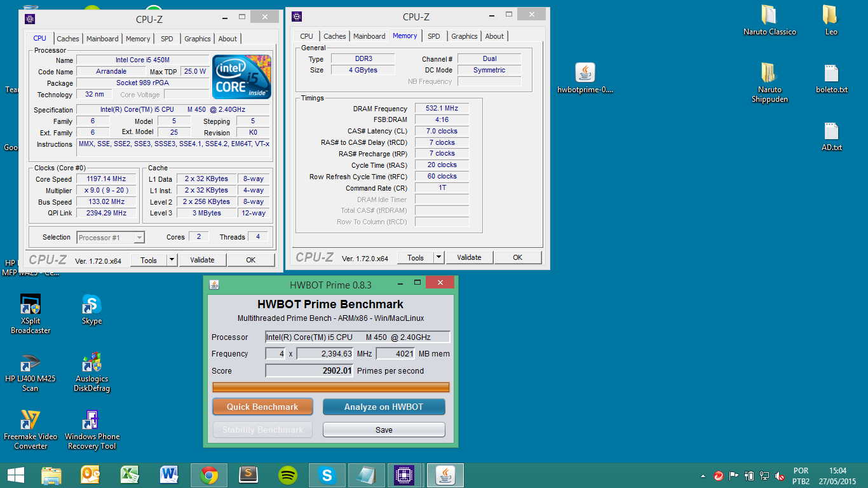Click Validate in Memory CPU-Z window
Screen dimensions: 868x488
(x=469, y=257)
